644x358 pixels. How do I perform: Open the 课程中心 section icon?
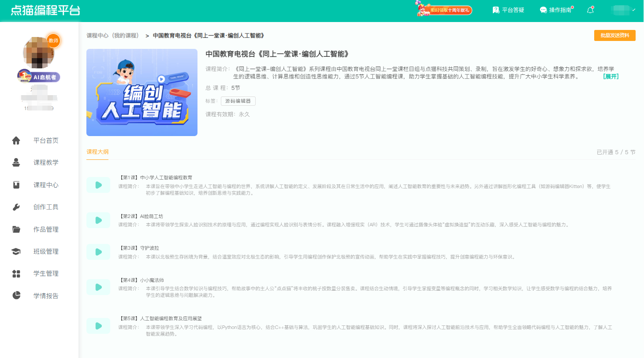[x=16, y=185]
